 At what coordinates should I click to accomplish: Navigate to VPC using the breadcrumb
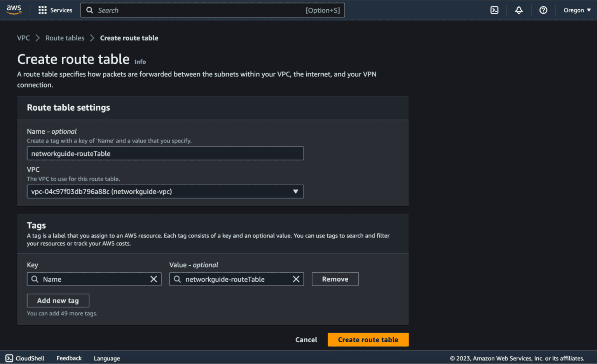point(23,38)
